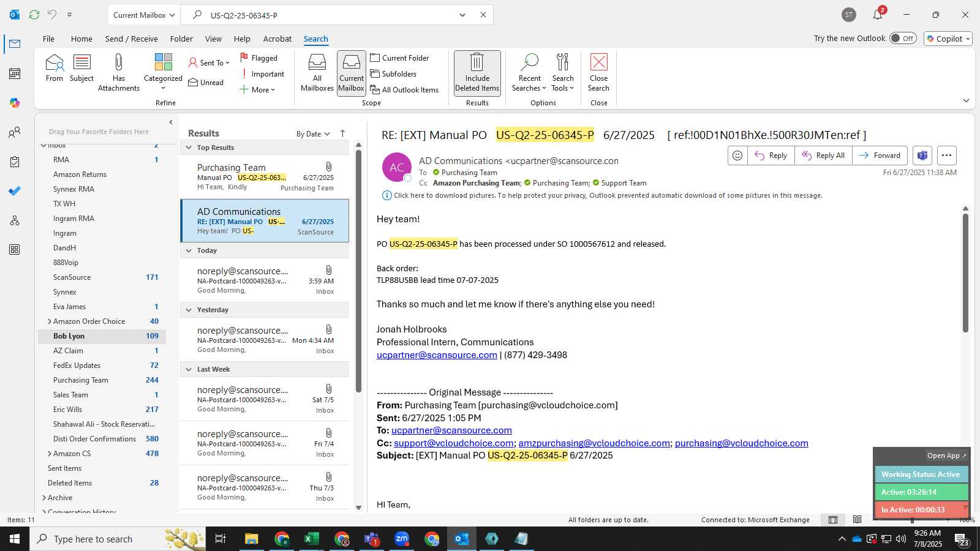Click Reply All on the email
This screenshot has height=551, width=980.
click(x=823, y=156)
